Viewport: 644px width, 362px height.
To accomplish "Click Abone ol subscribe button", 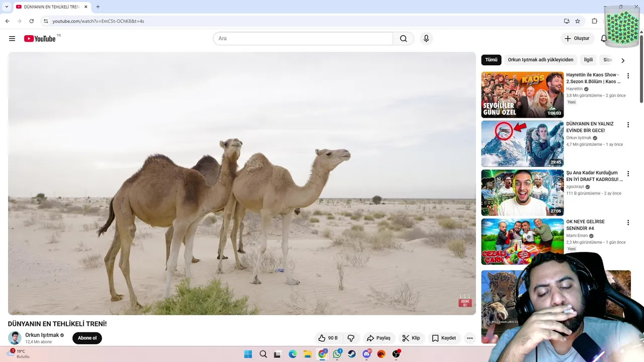I will 87,338.
